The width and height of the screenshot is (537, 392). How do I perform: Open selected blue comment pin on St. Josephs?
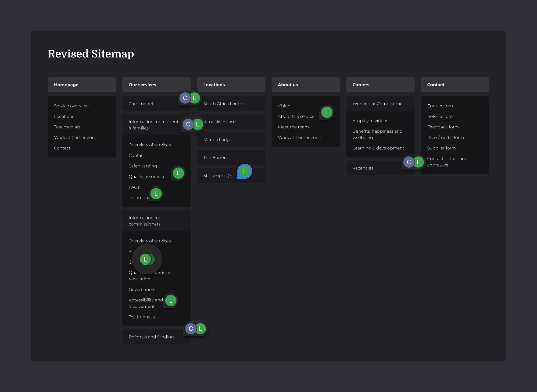coord(245,171)
